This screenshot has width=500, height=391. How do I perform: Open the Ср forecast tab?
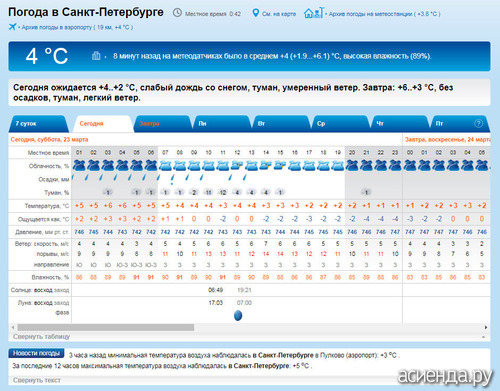point(340,124)
